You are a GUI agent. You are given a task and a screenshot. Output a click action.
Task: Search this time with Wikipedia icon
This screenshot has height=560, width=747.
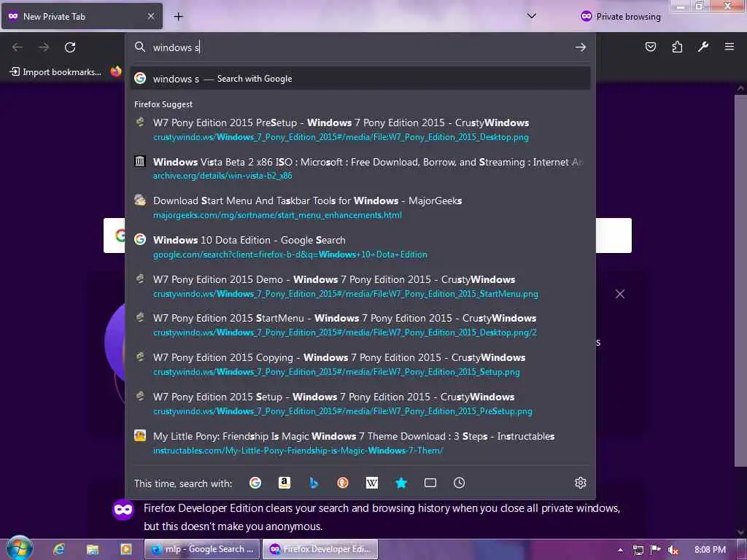pos(371,483)
